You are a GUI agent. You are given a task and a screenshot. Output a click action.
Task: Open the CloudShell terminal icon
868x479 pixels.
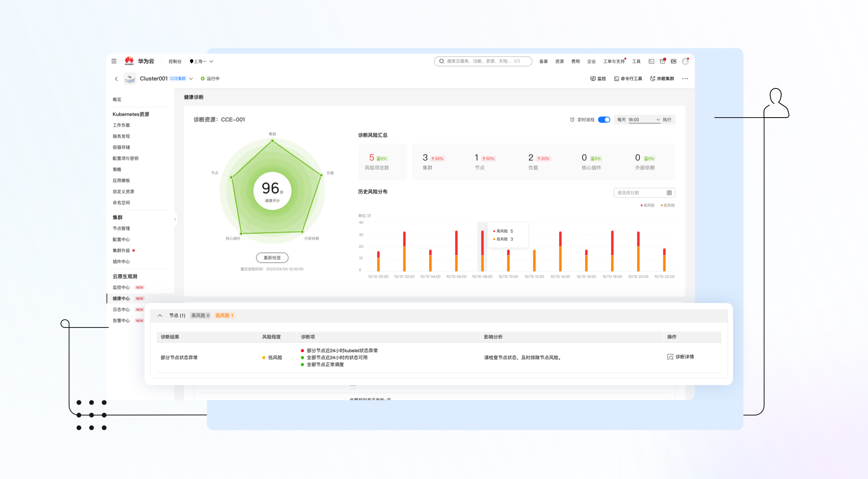tap(651, 61)
